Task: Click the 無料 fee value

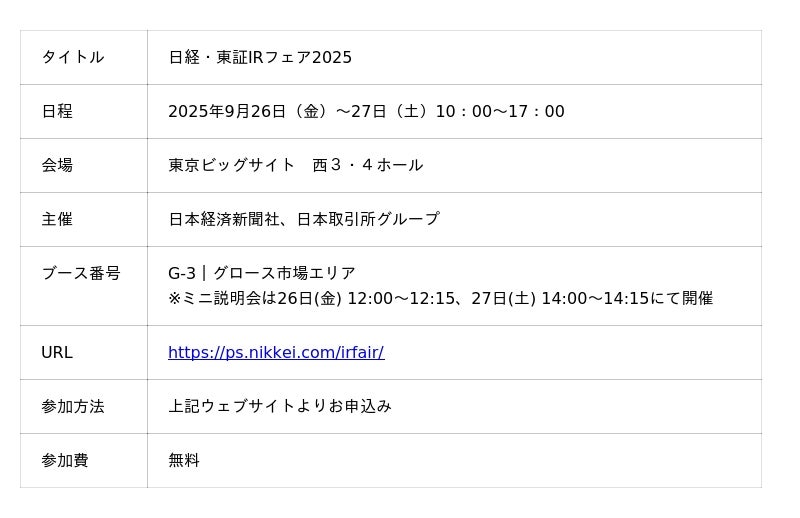Action: pyautogui.click(x=184, y=461)
